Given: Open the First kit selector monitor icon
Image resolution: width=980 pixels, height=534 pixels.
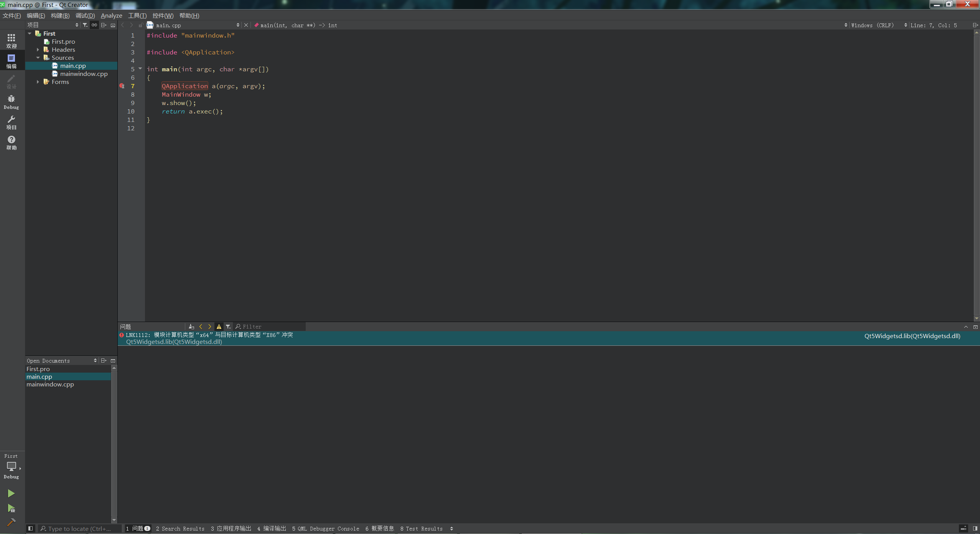Looking at the screenshot, I should [x=12, y=466].
